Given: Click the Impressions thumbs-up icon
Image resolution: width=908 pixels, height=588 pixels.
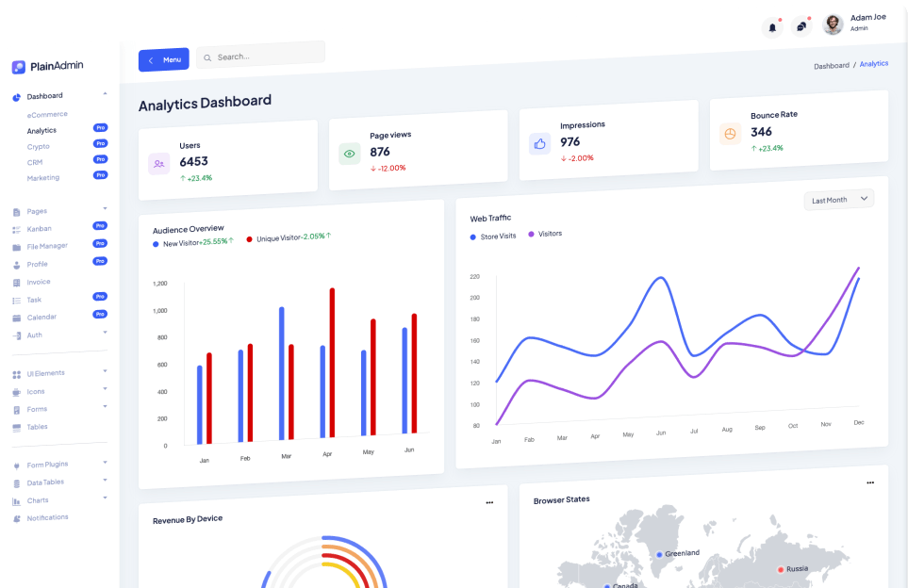Looking at the screenshot, I should click(539, 144).
